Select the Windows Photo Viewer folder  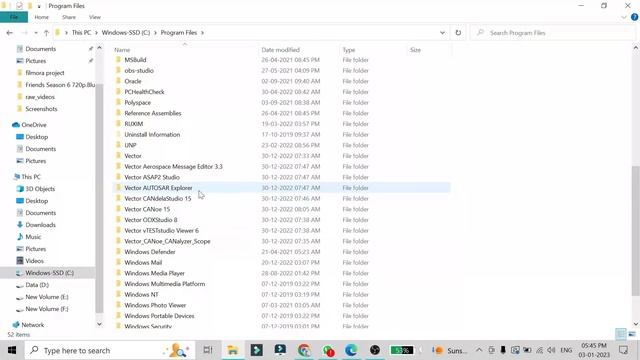[155, 305]
